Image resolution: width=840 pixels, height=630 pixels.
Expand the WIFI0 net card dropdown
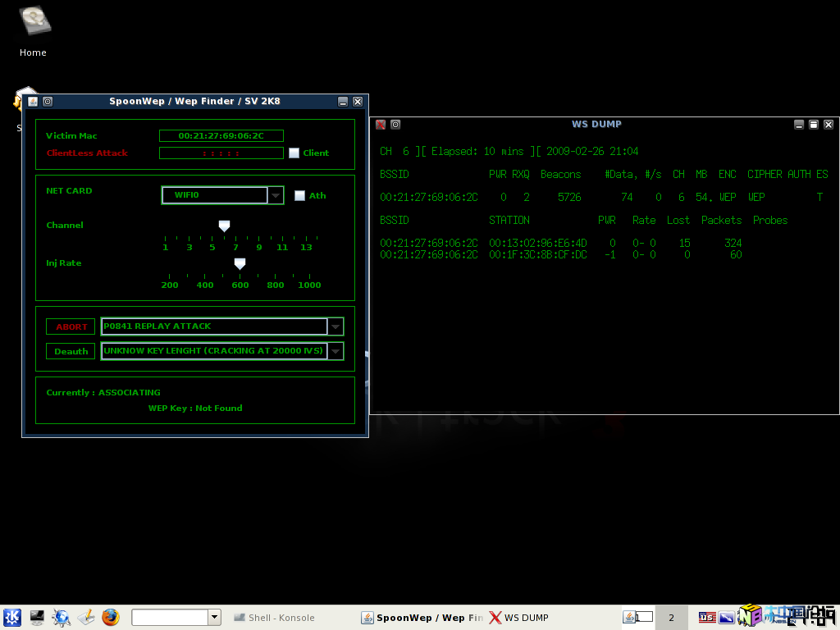276,195
